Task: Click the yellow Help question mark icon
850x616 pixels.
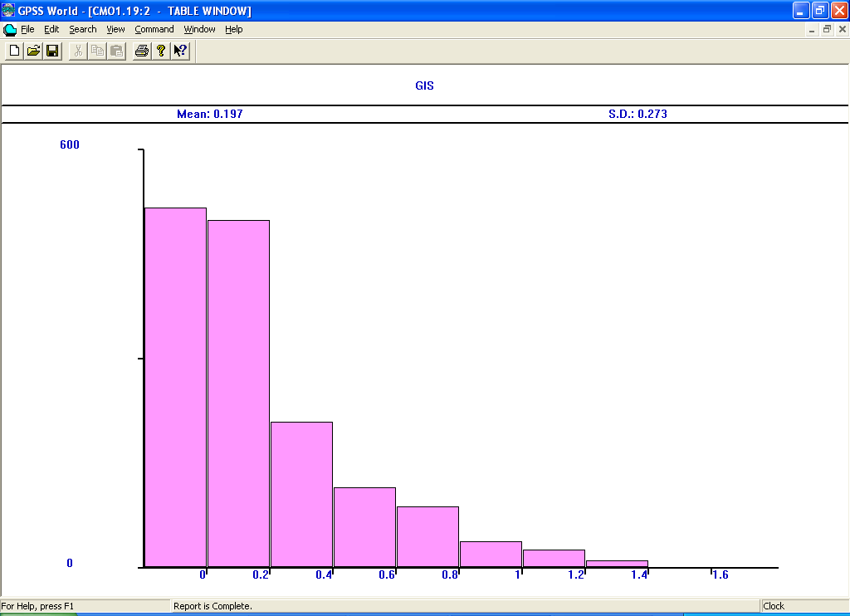Action: [x=161, y=51]
